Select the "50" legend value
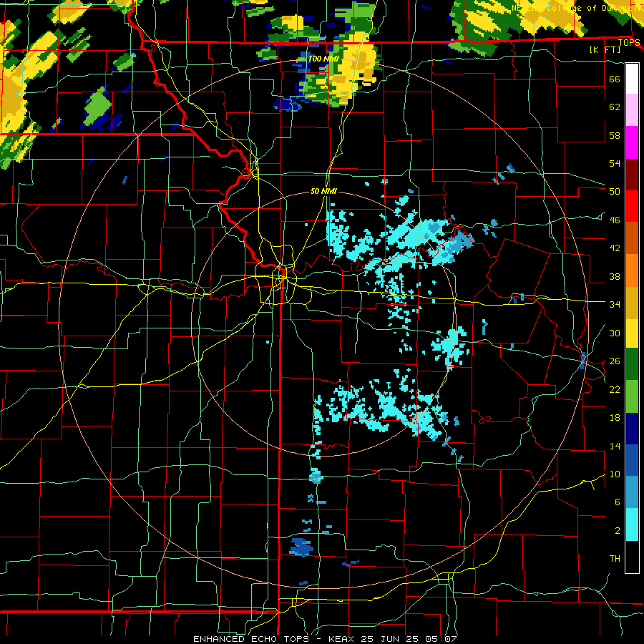 tap(615, 192)
